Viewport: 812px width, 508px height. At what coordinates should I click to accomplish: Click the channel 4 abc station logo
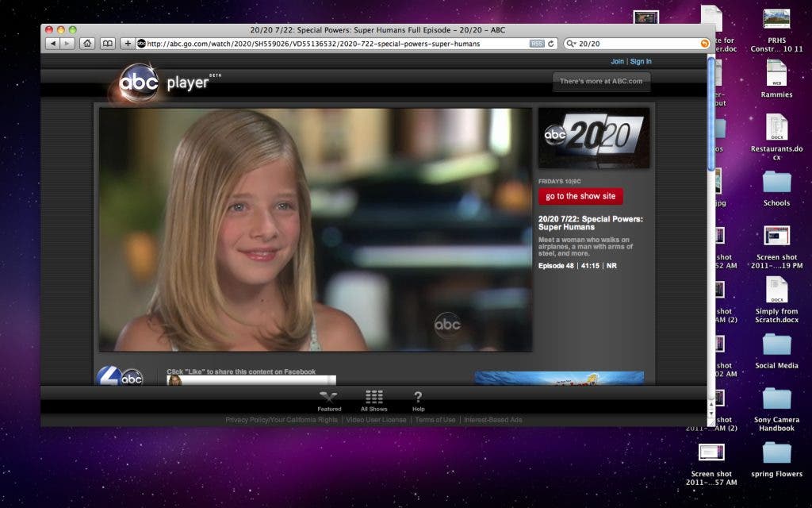(120, 375)
